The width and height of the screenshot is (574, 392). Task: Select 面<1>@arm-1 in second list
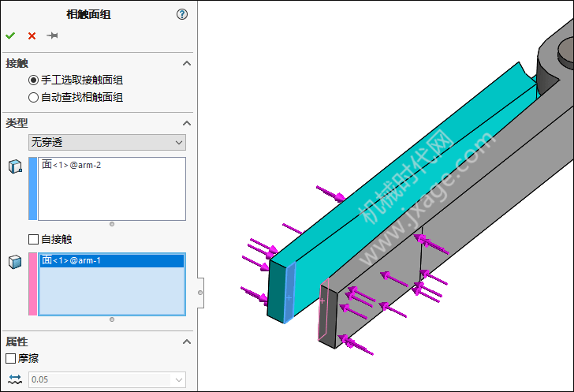[112, 260]
